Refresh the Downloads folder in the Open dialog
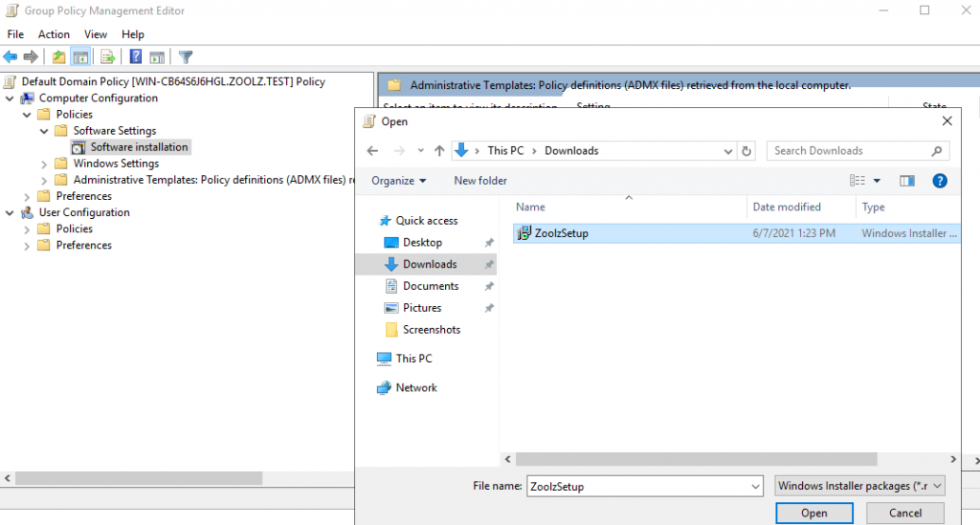The image size is (980, 525). (747, 151)
